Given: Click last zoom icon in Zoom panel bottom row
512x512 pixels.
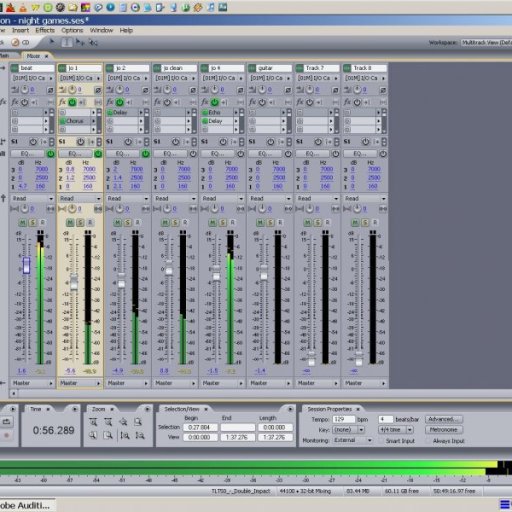Looking at the screenshot, I should 140,435.
